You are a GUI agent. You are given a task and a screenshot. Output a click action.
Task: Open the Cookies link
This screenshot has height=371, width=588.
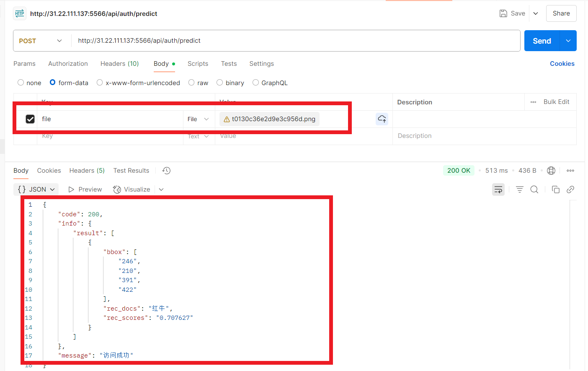point(562,64)
